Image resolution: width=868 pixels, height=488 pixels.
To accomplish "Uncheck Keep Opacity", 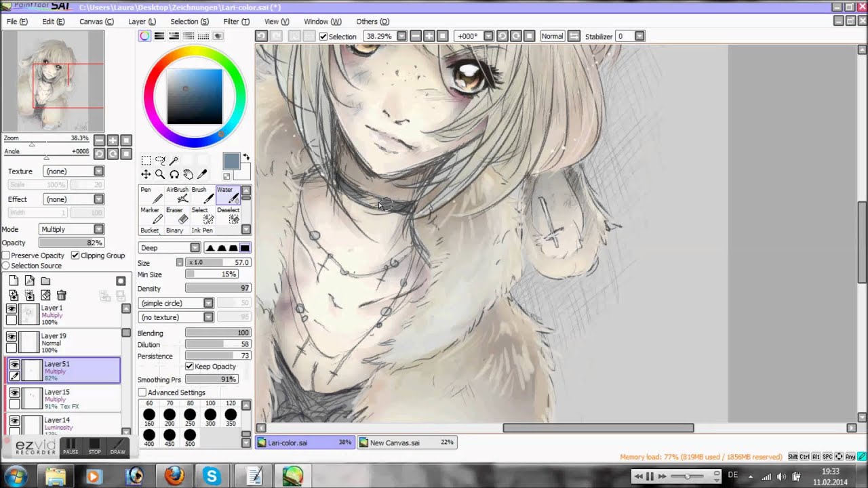I will coord(189,366).
